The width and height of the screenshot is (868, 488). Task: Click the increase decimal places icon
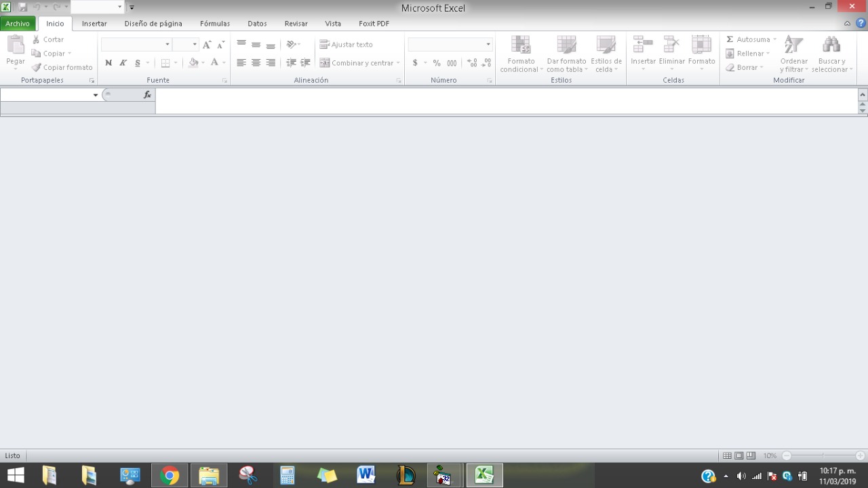473,63
